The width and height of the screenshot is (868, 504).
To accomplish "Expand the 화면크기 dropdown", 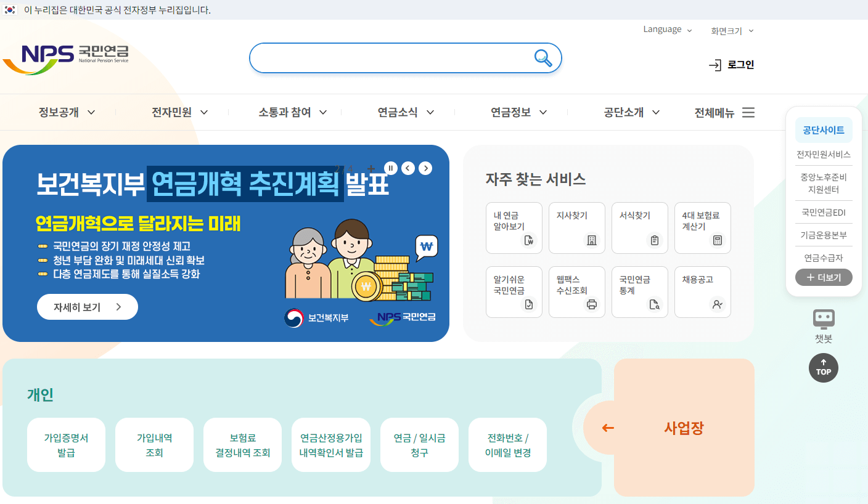I will (x=731, y=30).
